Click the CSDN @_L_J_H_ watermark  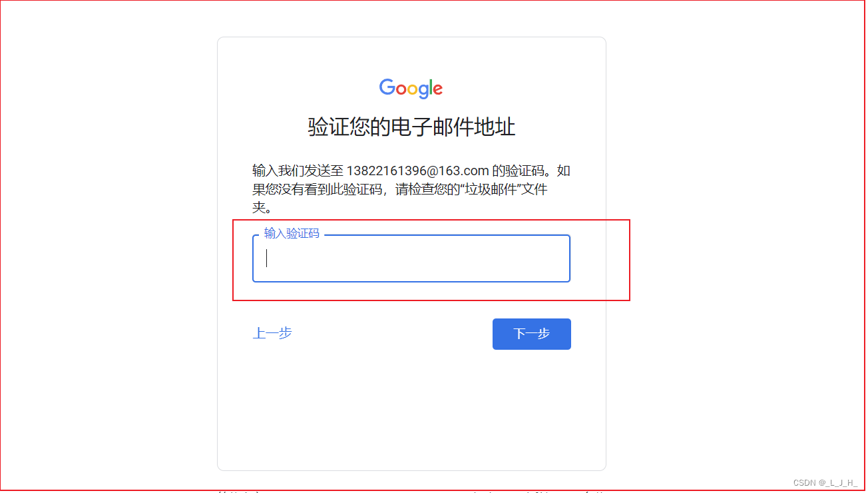click(825, 483)
